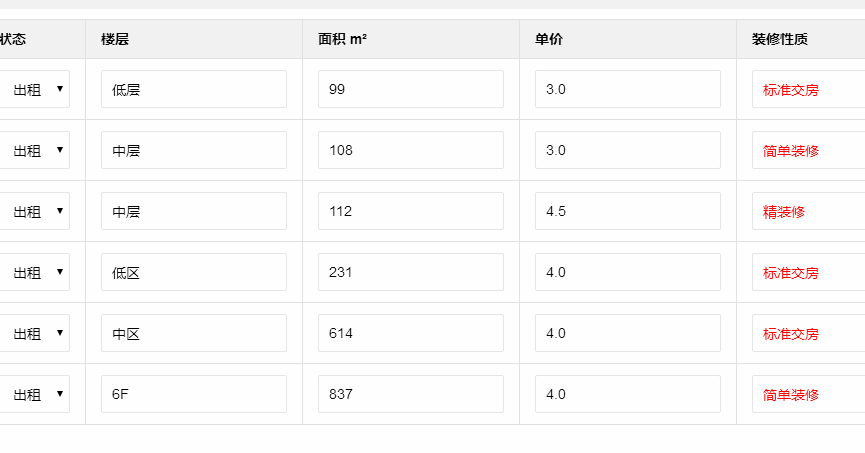Click the unit price field showing 4.5
865x453 pixels.
[627, 211]
